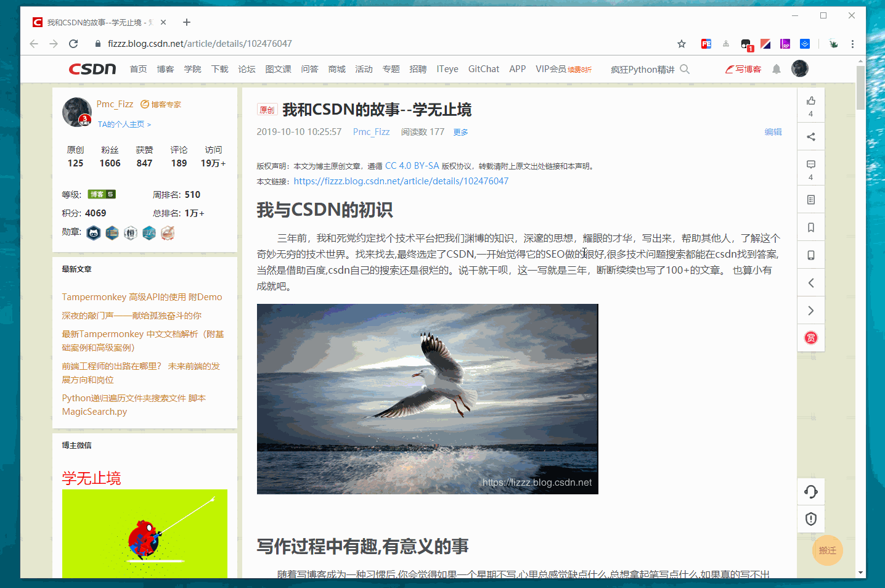Screen dimensions: 885x588
Task: Open a new browser tab
Action: click(x=187, y=22)
